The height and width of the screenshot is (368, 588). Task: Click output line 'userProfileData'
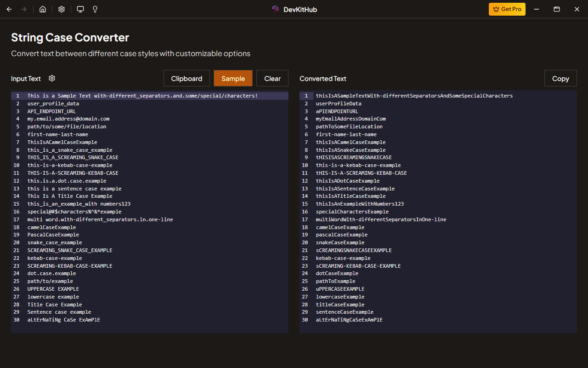[x=339, y=103]
